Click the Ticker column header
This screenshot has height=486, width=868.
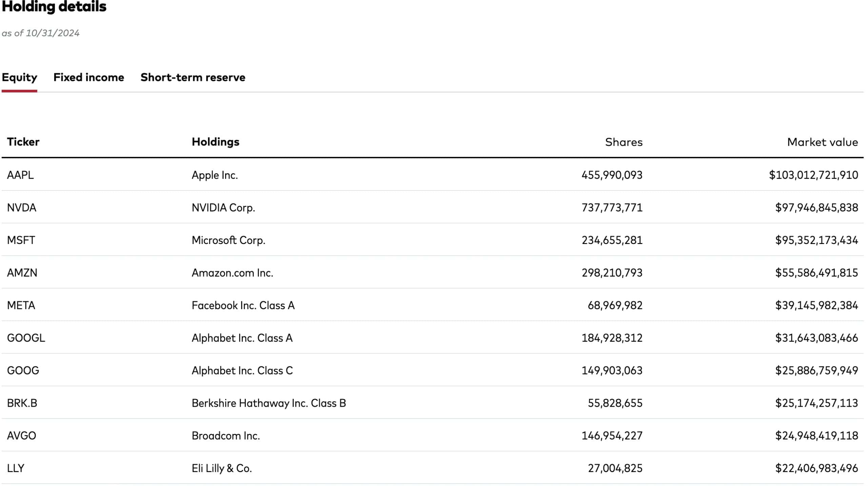click(x=23, y=142)
